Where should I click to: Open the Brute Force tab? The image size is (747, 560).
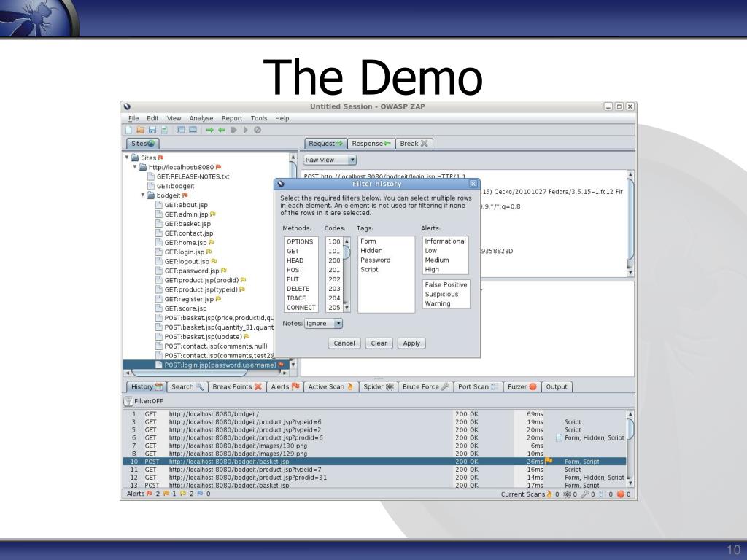(x=425, y=386)
